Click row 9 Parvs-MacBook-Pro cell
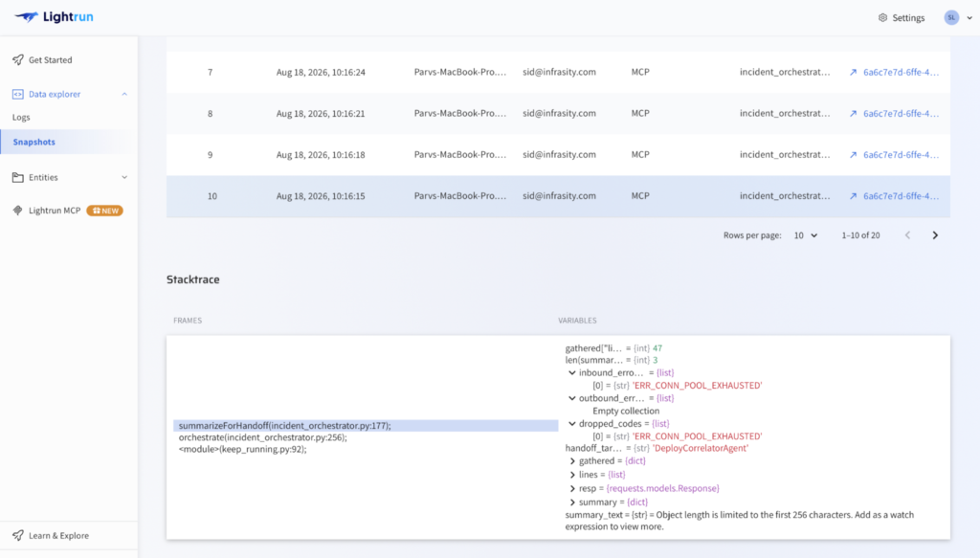This screenshot has height=558, width=980. pyautogui.click(x=460, y=155)
